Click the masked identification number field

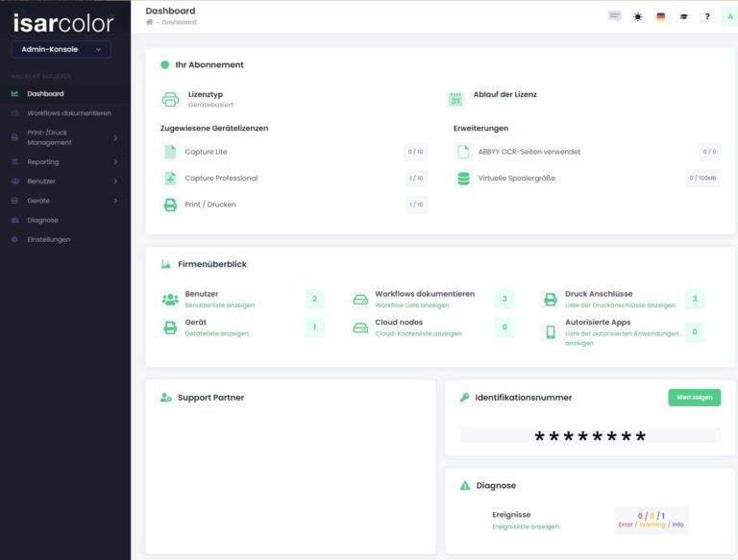[x=590, y=436]
